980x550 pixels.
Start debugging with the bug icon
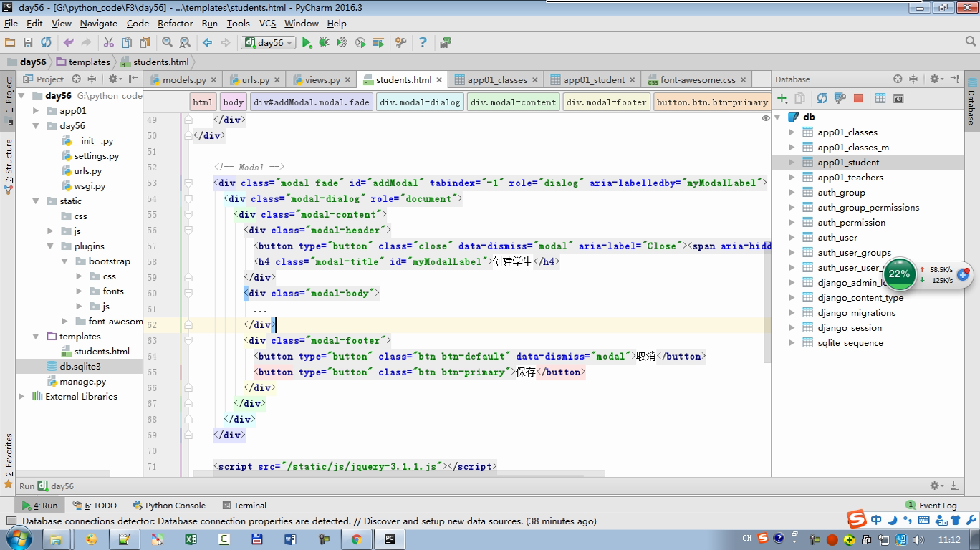(x=324, y=43)
